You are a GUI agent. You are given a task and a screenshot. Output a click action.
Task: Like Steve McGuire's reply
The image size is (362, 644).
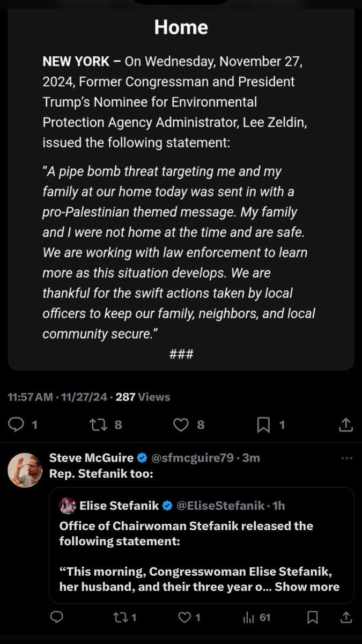184,618
